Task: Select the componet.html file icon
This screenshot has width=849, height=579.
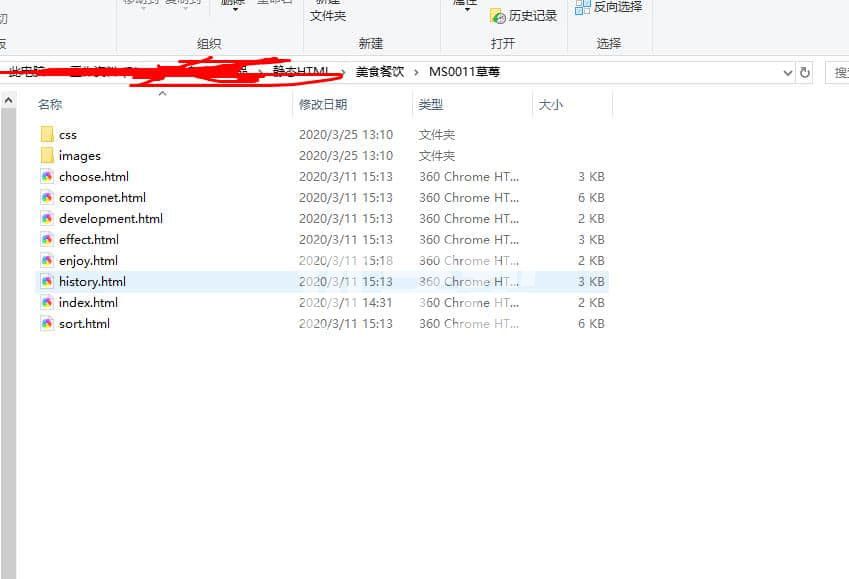Action: 47,197
